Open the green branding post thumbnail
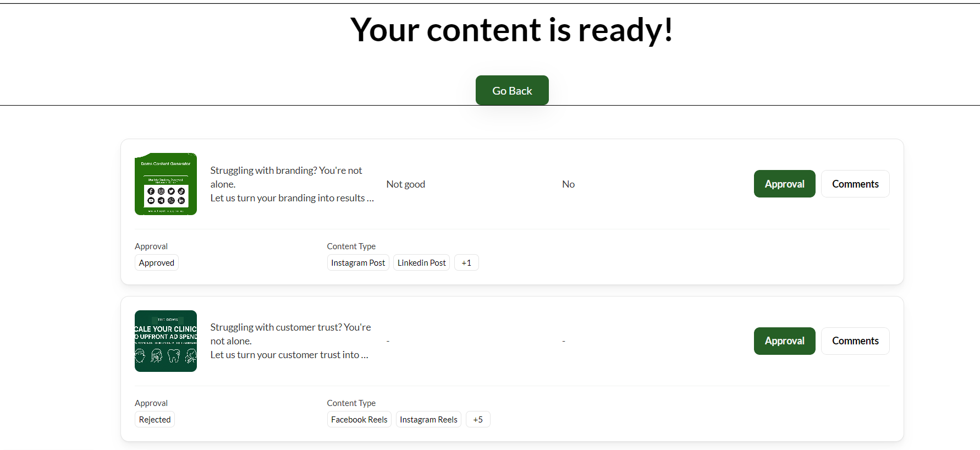This screenshot has height=450, width=980. [x=166, y=184]
